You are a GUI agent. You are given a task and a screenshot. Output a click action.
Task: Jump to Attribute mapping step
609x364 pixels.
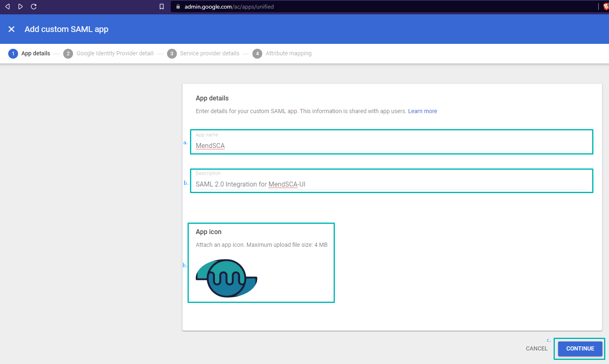pos(288,54)
